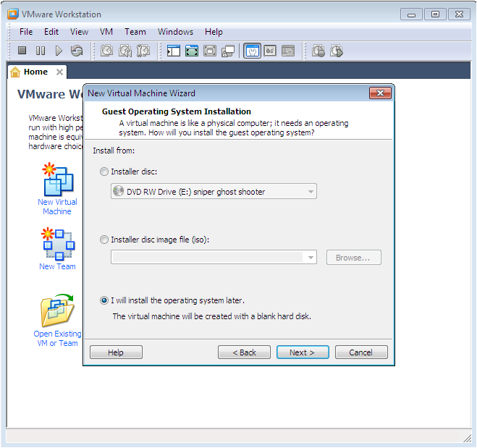Close the Home tab with its X
Screen dimensions: 477x448
pos(59,72)
